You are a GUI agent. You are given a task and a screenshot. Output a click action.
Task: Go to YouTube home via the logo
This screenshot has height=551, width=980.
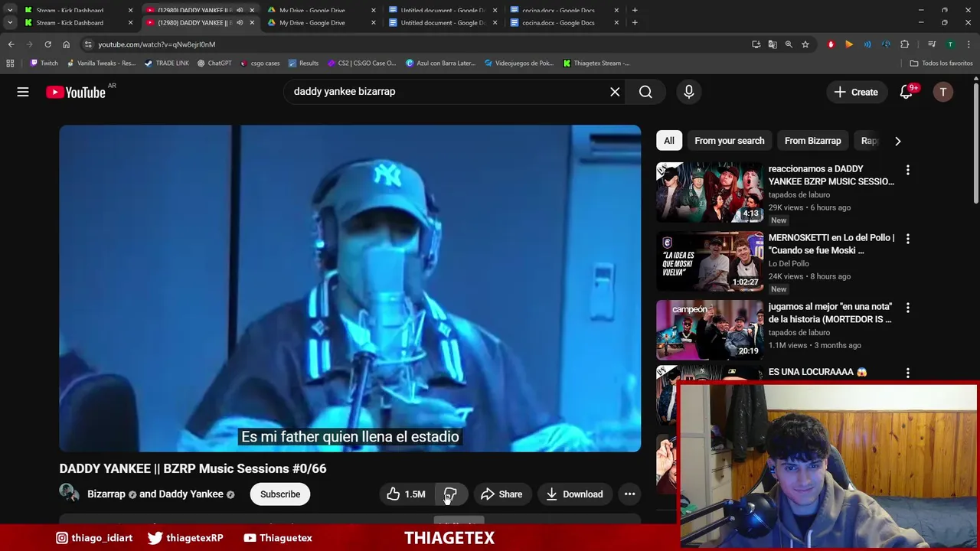(x=76, y=92)
